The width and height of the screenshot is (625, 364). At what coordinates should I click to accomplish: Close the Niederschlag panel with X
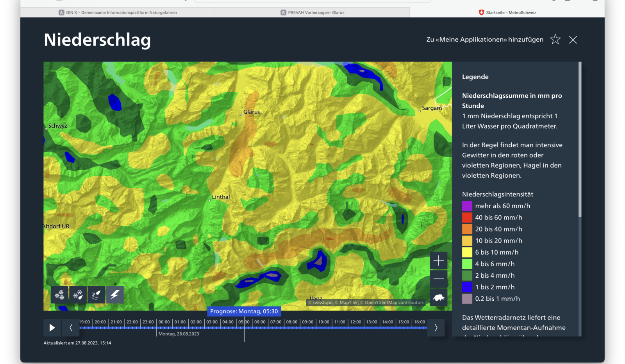pos(573,39)
